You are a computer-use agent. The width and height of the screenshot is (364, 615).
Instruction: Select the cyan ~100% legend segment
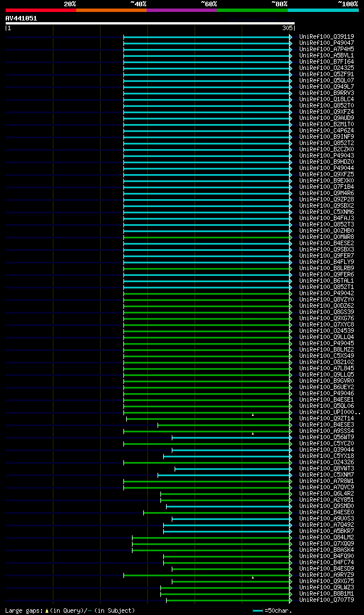[x=323, y=10]
